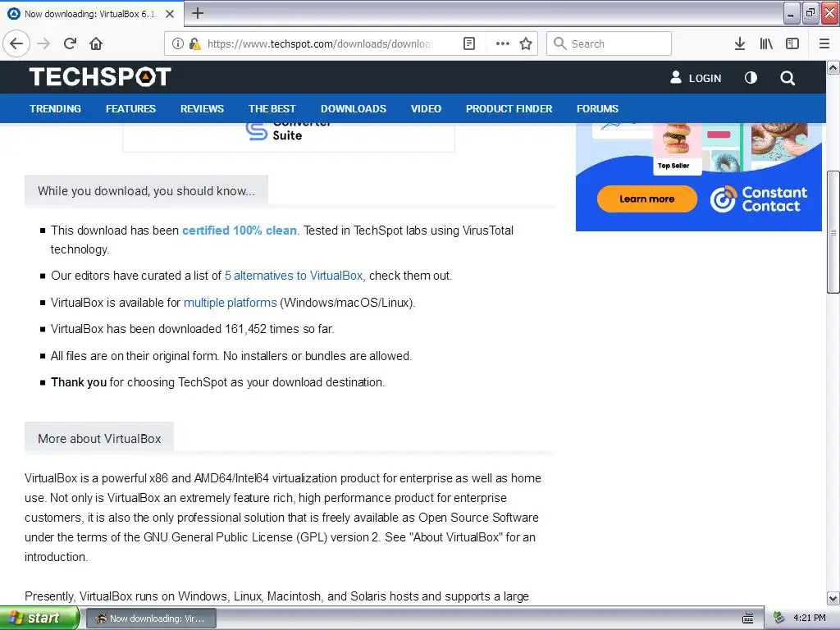
Task: Click the forward navigation arrow
Action: (43, 43)
